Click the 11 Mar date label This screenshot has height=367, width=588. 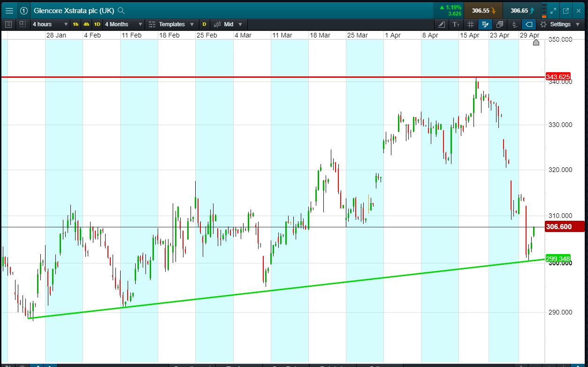pos(282,35)
